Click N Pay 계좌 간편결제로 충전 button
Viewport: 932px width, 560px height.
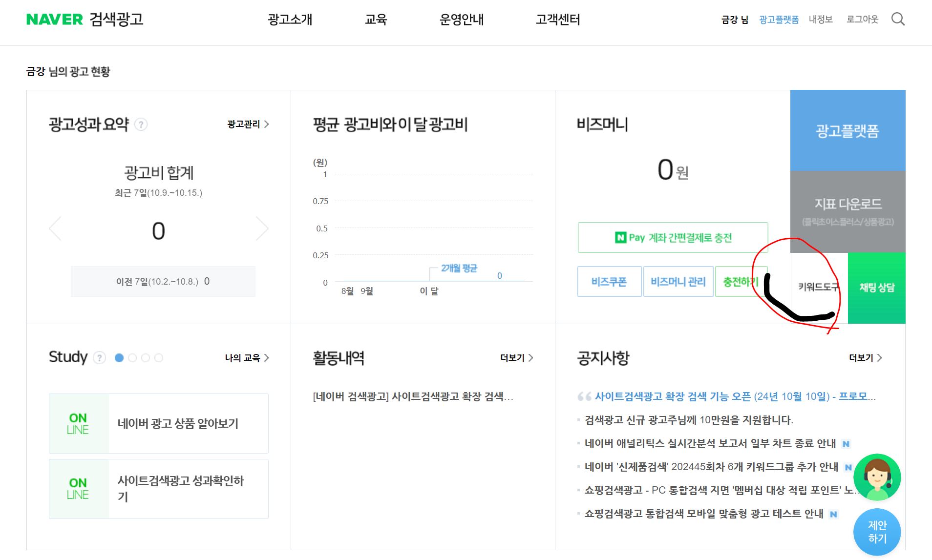[673, 238]
